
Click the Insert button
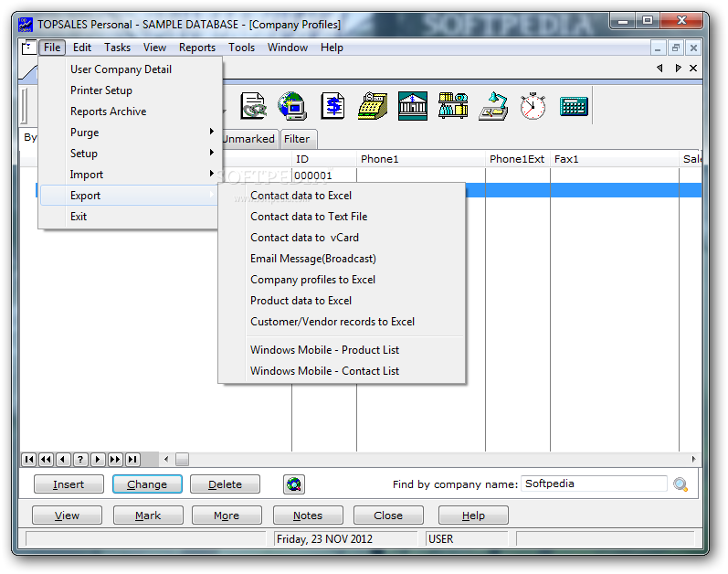69,484
